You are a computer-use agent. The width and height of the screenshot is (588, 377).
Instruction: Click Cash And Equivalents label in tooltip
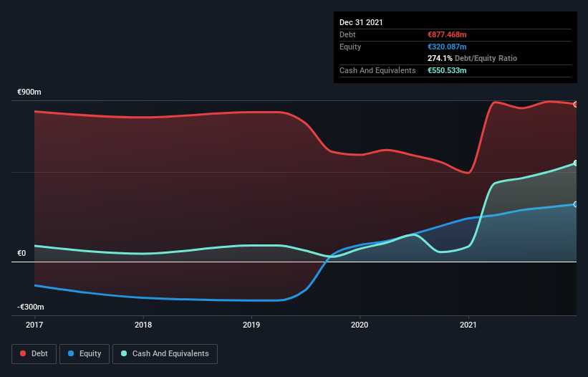tap(377, 70)
